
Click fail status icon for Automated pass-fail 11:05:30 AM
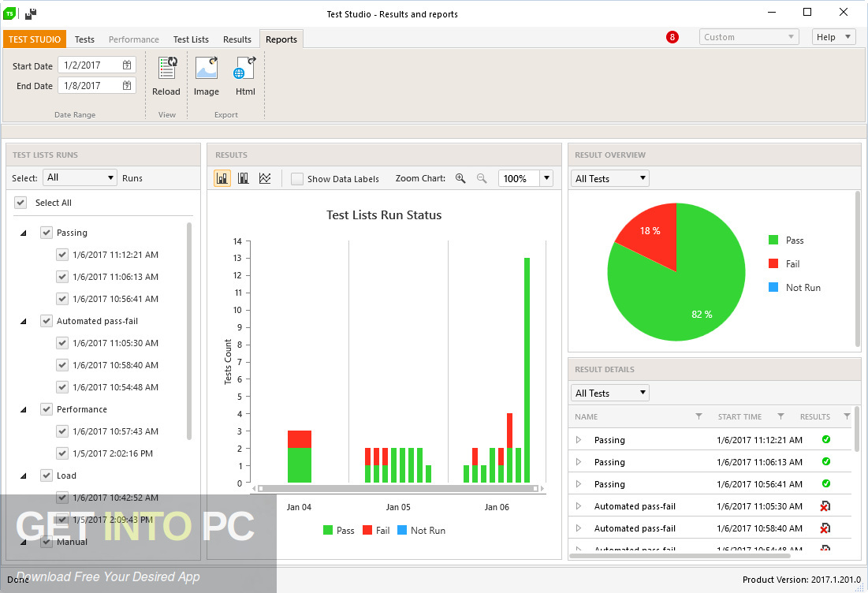(825, 506)
